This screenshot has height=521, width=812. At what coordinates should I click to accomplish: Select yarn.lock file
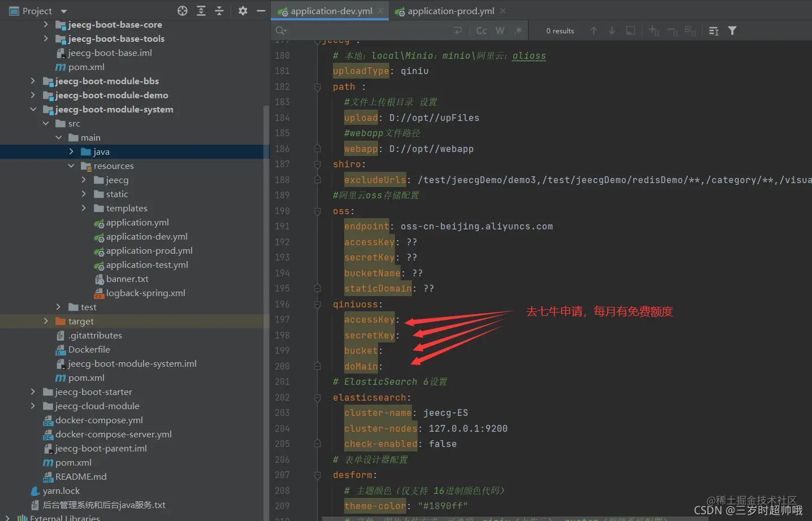pyautogui.click(x=55, y=491)
